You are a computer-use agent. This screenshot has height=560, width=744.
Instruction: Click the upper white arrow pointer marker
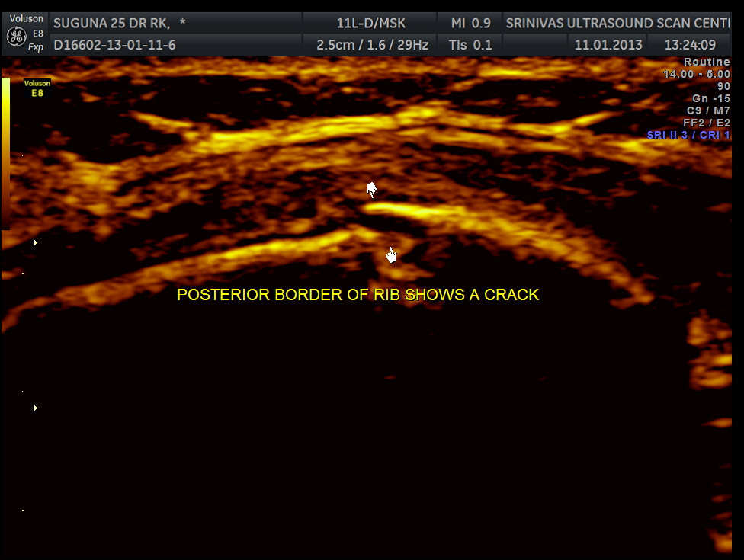click(371, 190)
